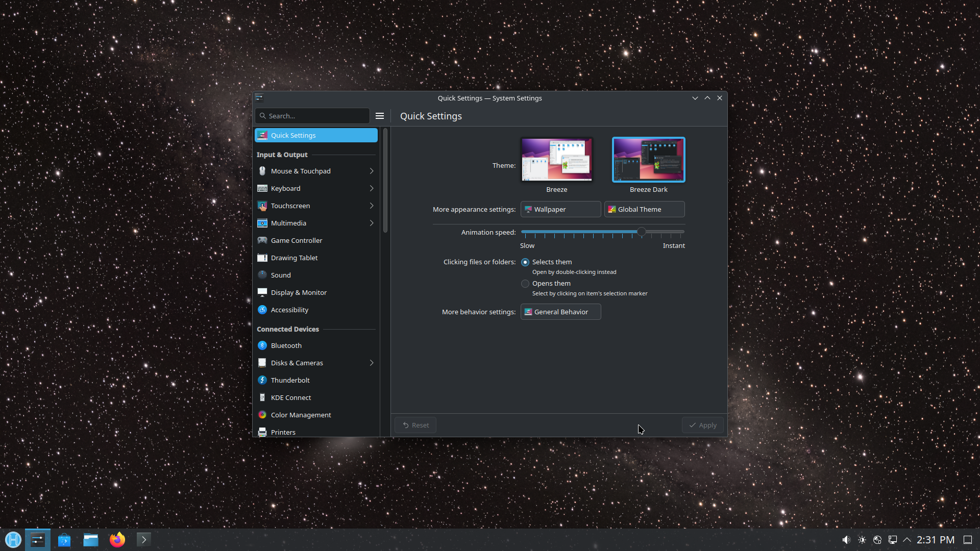980x551 pixels.
Task: Click the Printers icon in the sidebar
Action: pos(262,432)
